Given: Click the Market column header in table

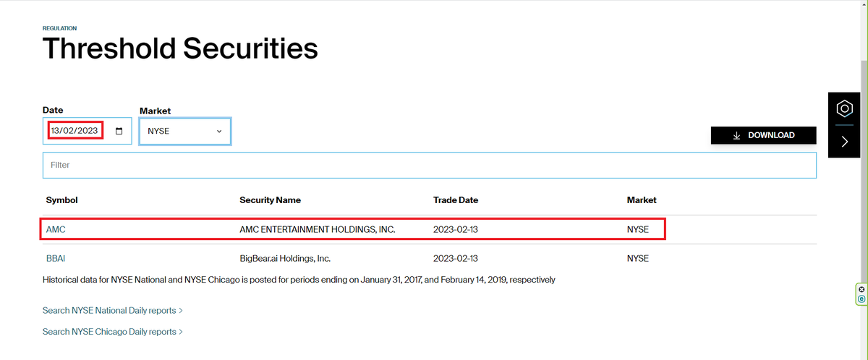Looking at the screenshot, I should (642, 200).
